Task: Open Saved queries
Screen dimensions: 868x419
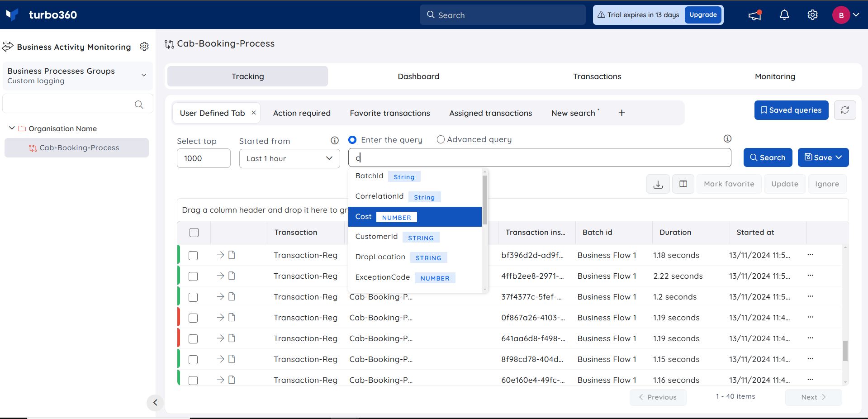Action: pyautogui.click(x=791, y=110)
